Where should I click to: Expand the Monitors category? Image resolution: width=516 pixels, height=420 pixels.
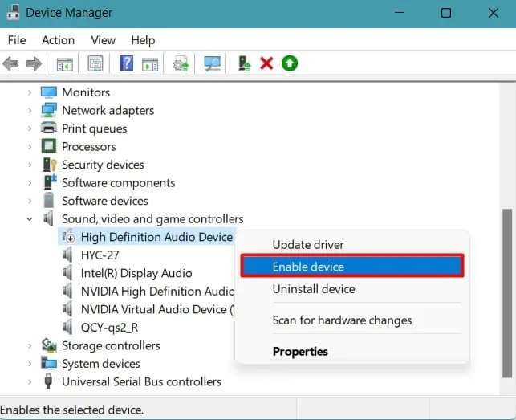click(30, 92)
